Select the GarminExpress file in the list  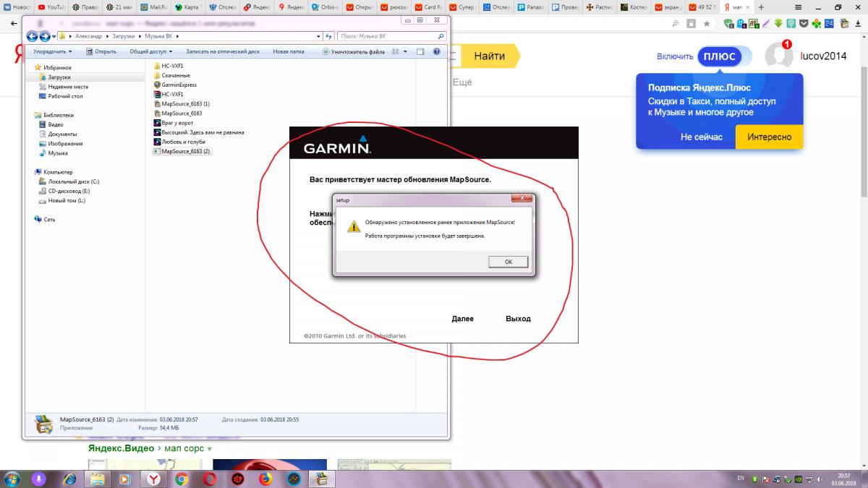pos(179,85)
